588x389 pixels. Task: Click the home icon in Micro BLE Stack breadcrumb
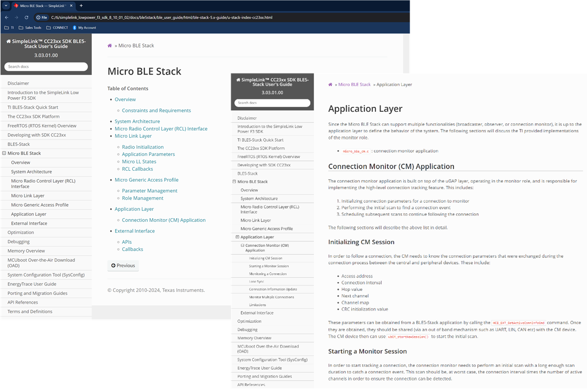coord(110,46)
